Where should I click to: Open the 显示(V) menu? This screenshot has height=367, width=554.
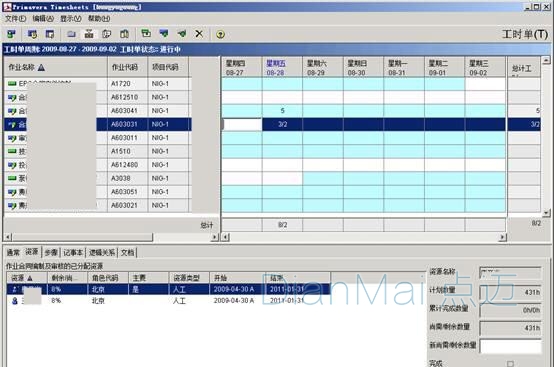pos(71,18)
